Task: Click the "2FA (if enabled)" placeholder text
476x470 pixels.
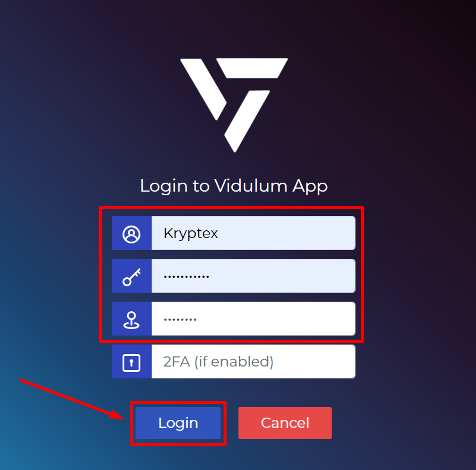Action: point(218,362)
